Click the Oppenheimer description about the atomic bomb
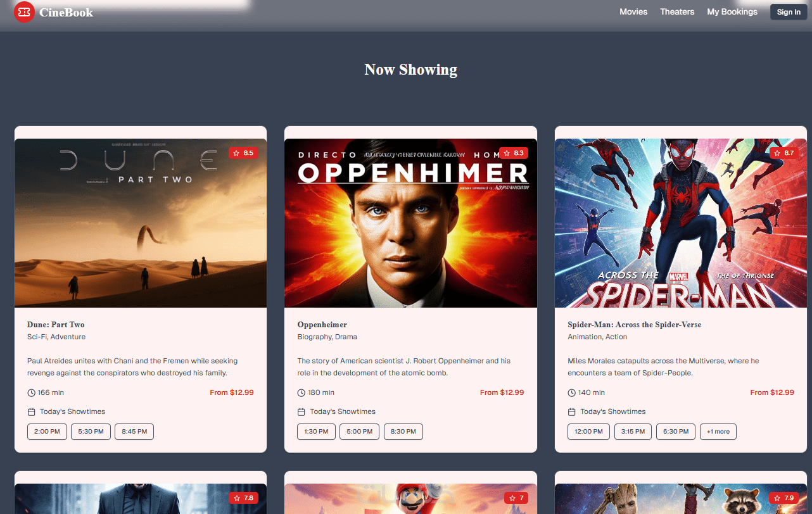The width and height of the screenshot is (812, 514). (404, 367)
